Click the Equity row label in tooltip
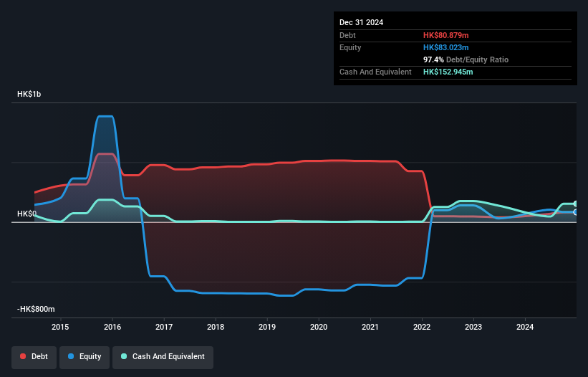 click(x=350, y=47)
